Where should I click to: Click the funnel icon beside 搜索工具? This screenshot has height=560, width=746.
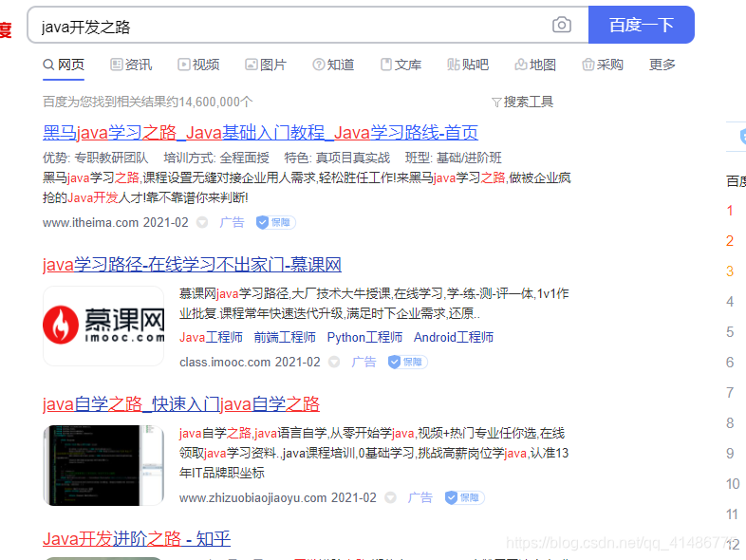[x=496, y=103]
